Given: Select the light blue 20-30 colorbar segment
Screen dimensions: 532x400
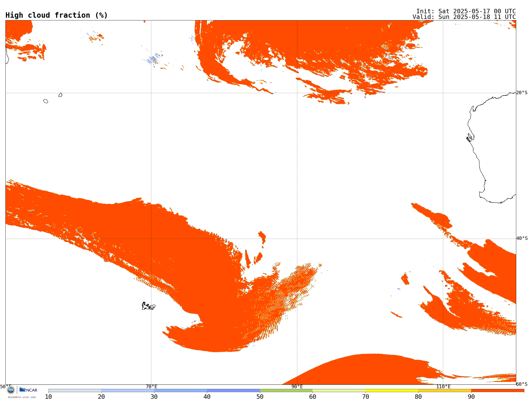Looking at the screenshot, I should click(x=128, y=391).
